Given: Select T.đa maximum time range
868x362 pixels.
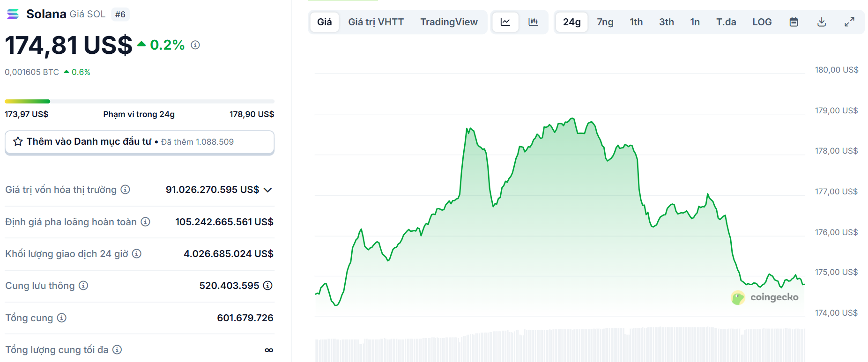Looking at the screenshot, I should pos(726,22).
